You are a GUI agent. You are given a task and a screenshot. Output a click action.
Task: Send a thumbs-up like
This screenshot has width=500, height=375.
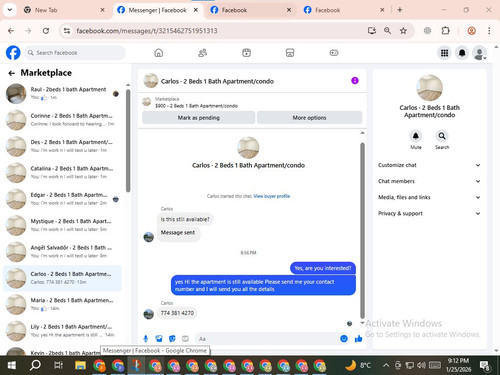[358, 339]
